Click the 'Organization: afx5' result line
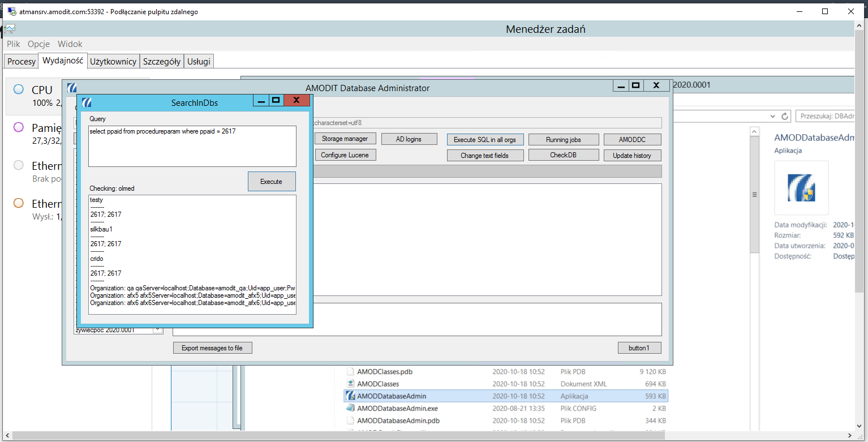Image resolution: width=868 pixels, height=442 pixels. (x=192, y=295)
